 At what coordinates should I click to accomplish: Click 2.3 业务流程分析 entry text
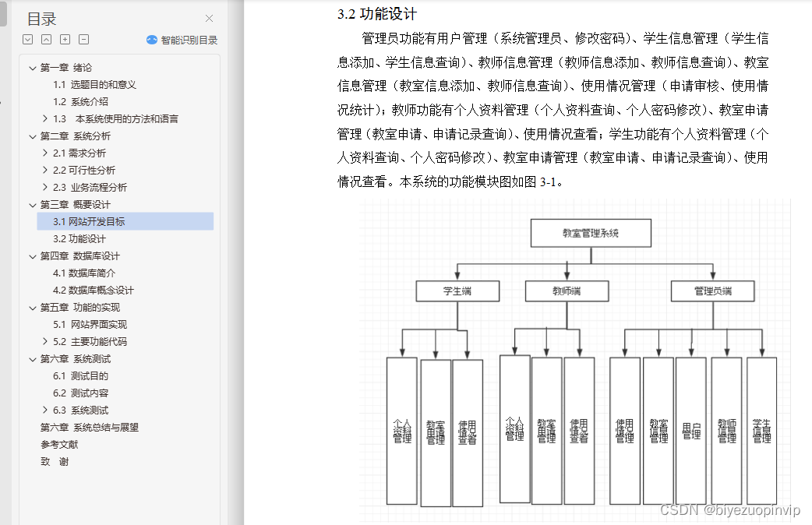point(90,187)
